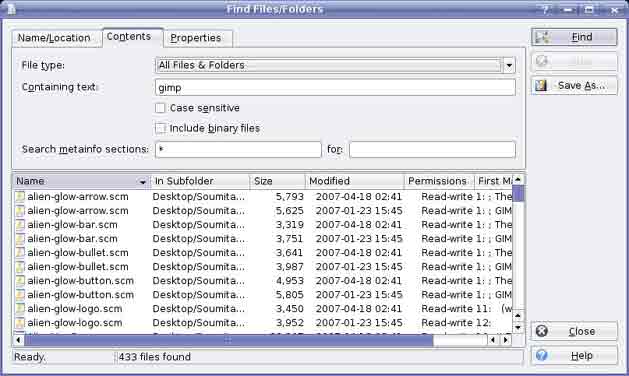Click size value 3,952
Image resolution: width=629 pixels, height=376 pixels.
pyautogui.click(x=290, y=323)
